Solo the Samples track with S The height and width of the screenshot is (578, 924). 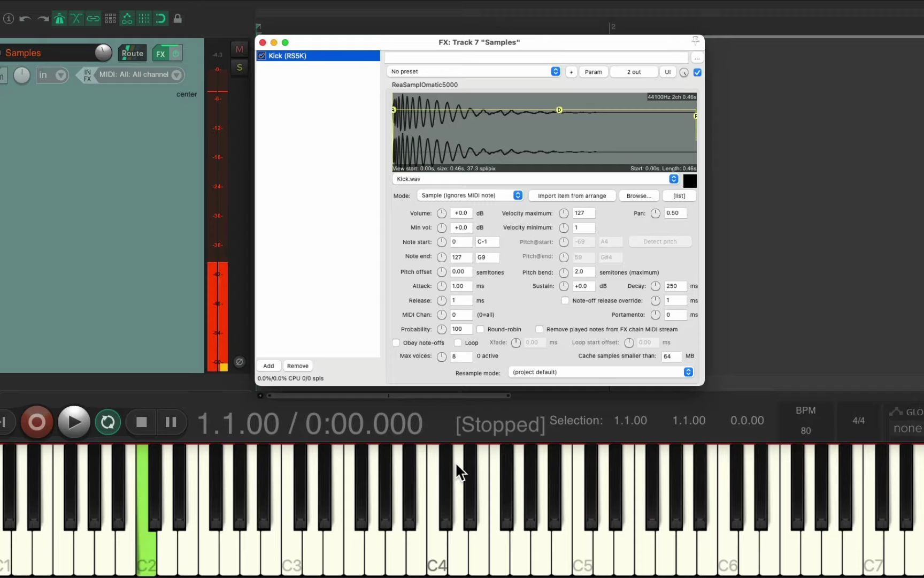coord(240,67)
